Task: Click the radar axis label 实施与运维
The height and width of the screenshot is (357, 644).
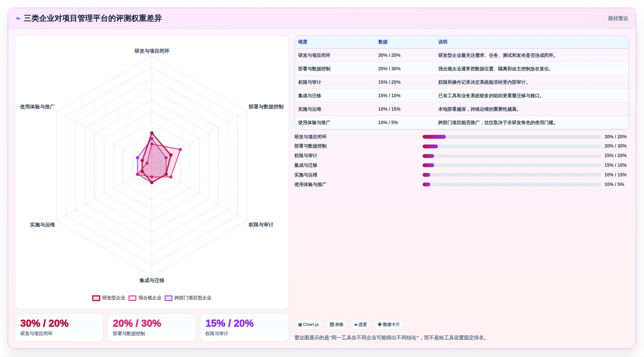Action: tap(42, 225)
